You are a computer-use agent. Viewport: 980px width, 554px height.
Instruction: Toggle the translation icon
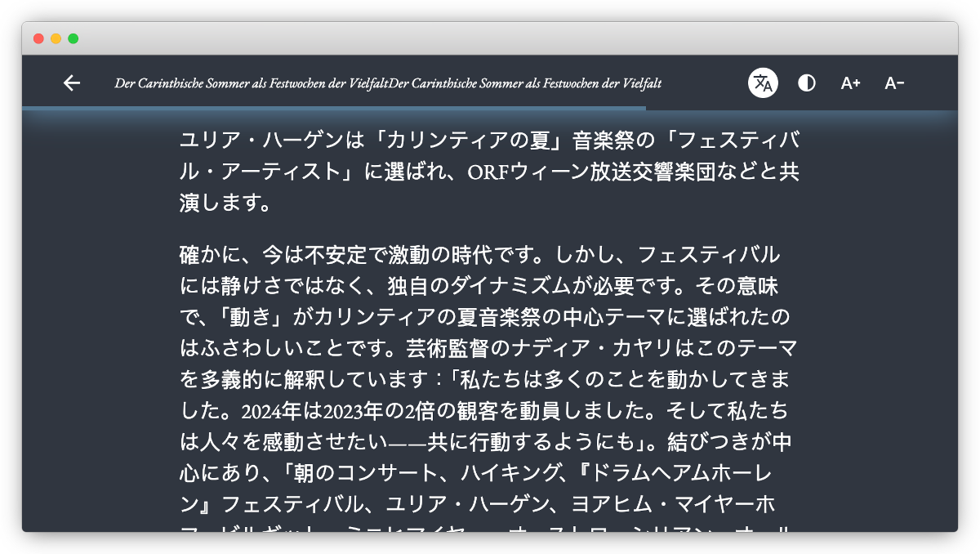(763, 83)
